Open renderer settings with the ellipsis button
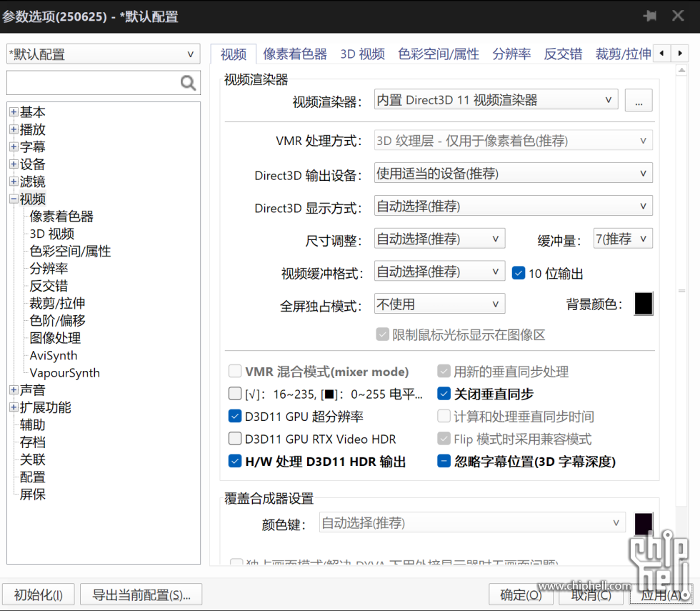Image resolution: width=700 pixels, height=611 pixels. (x=639, y=100)
